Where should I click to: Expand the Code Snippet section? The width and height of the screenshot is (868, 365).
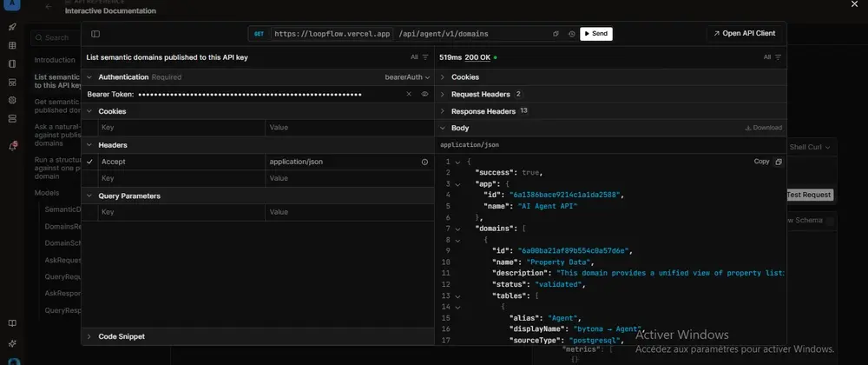coord(89,336)
